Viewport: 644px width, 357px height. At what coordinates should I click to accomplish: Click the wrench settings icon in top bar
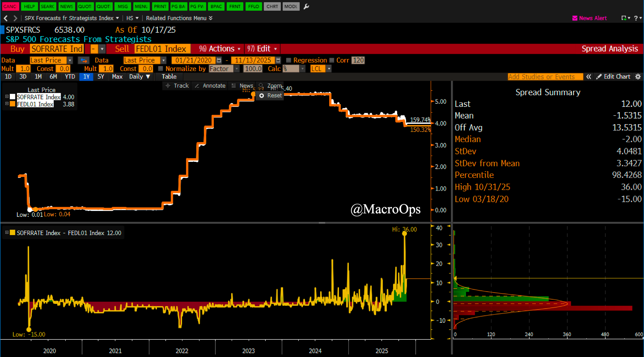[x=306, y=6]
